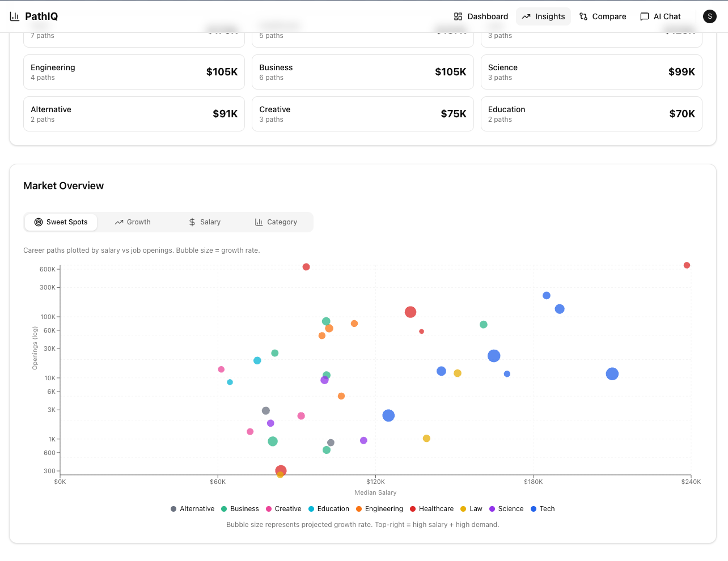
Task: Click the Law legend color dot
Action: pyautogui.click(x=463, y=509)
